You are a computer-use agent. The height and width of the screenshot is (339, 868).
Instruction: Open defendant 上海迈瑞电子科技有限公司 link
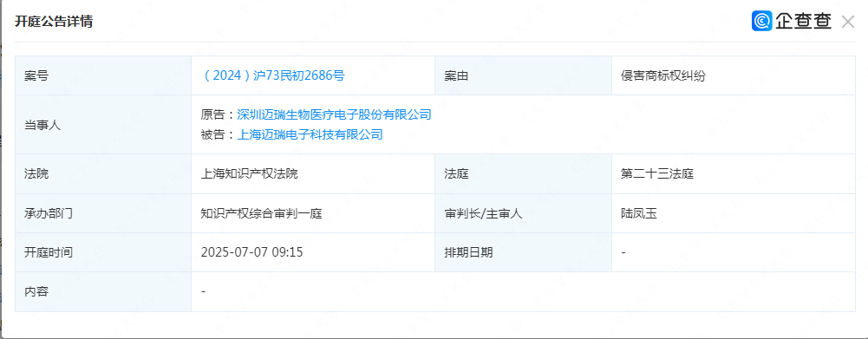310,134
